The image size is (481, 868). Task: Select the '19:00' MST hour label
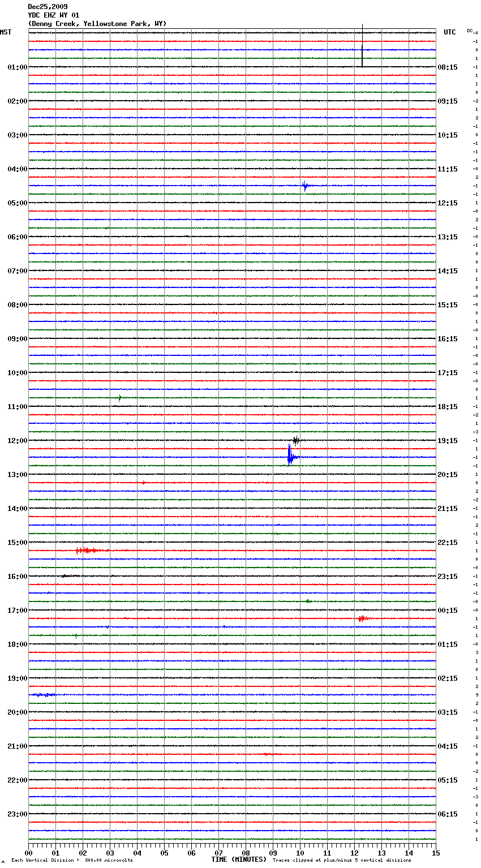(x=18, y=678)
